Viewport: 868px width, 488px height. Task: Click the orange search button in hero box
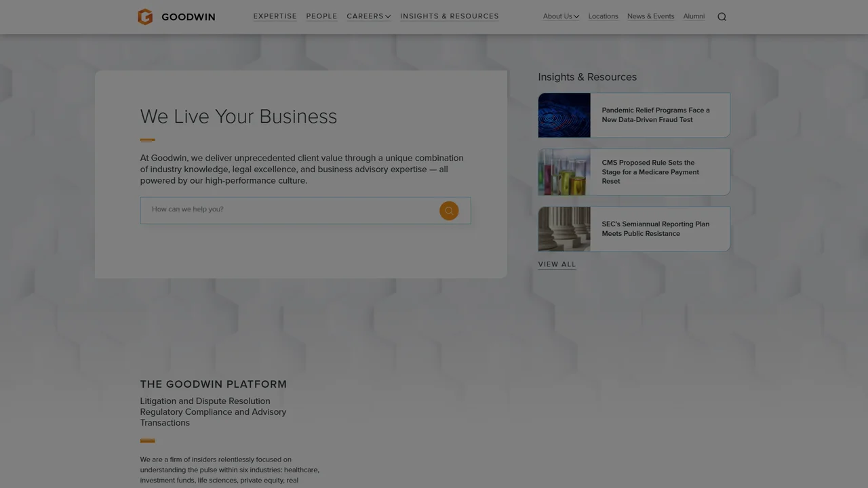pyautogui.click(x=449, y=211)
